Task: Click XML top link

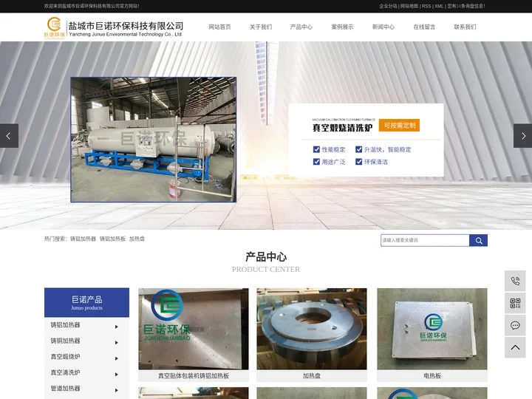Action: (x=439, y=6)
